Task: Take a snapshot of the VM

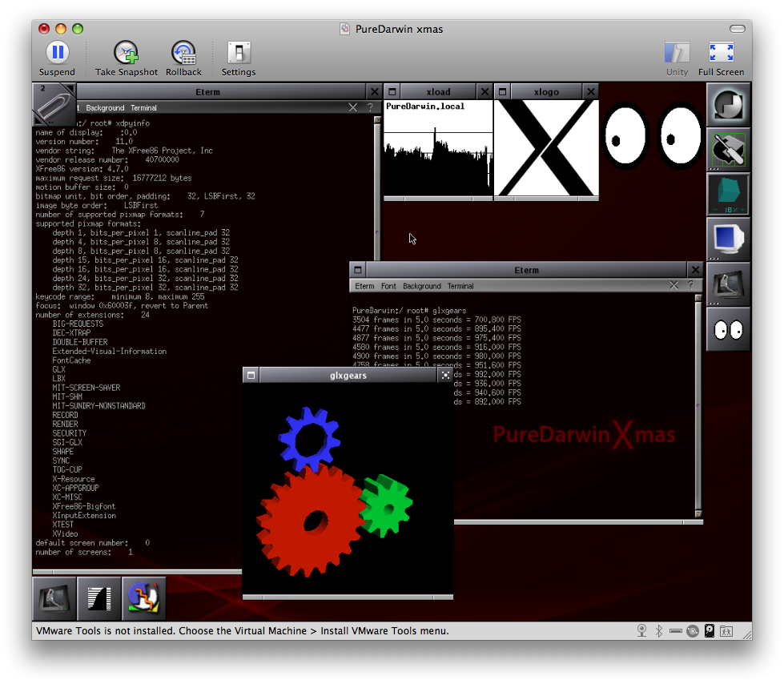Action: click(x=126, y=54)
